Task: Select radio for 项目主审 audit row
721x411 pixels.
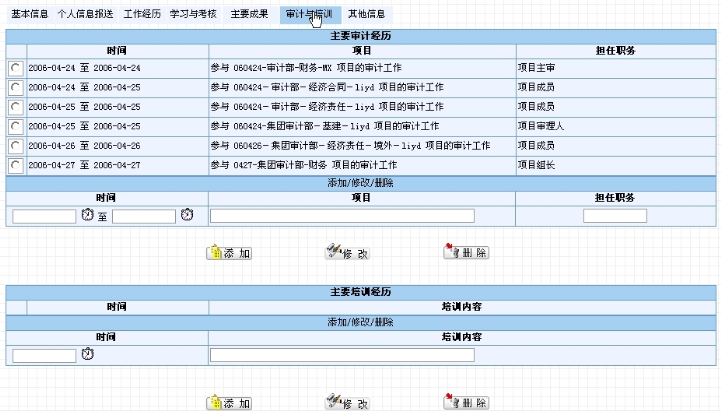Action: click(15, 68)
